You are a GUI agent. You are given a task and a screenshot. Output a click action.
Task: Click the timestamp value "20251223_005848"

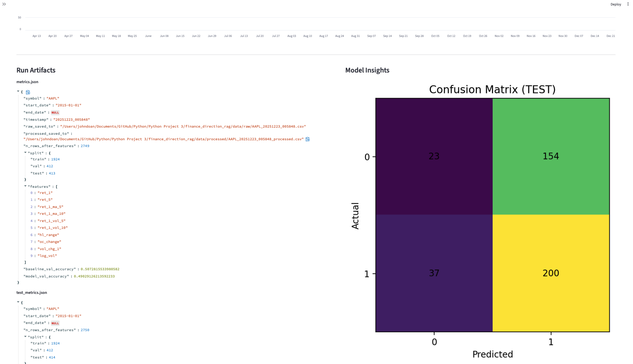coord(72,119)
